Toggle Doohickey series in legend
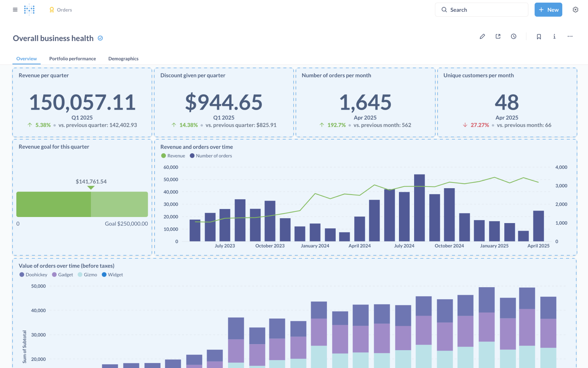The width and height of the screenshot is (588, 368). coord(33,275)
